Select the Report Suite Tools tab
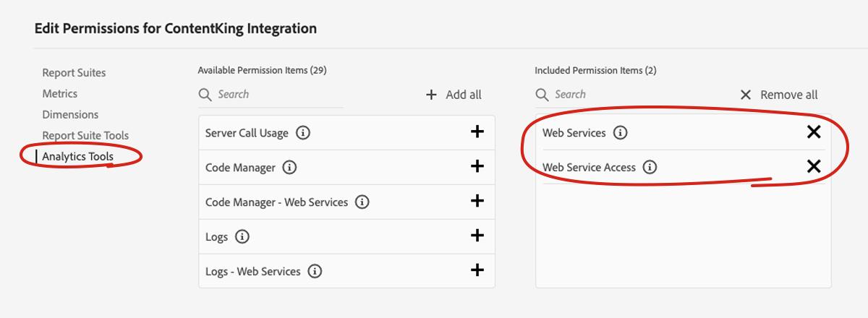Screen dimensions: 868x318 [x=85, y=135]
